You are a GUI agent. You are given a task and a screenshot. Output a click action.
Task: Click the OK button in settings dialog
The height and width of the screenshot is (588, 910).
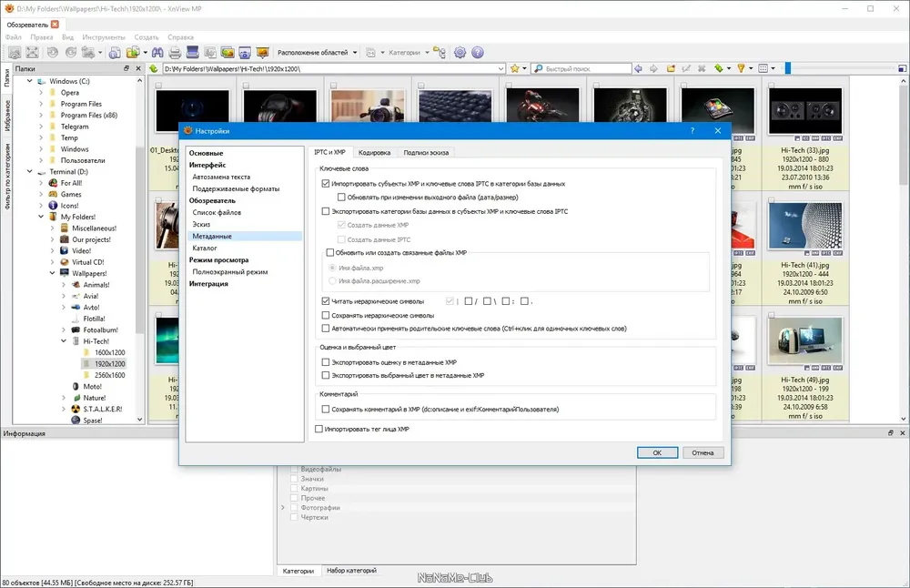657,452
